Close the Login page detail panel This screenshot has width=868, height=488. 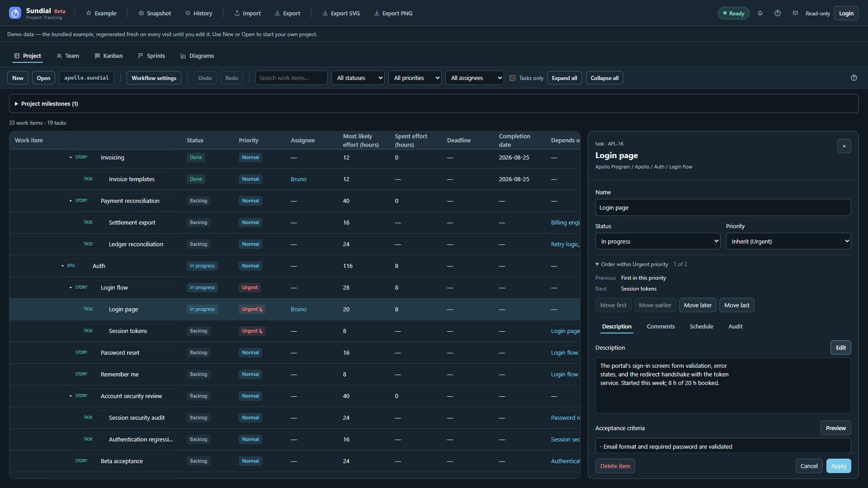coord(844,146)
